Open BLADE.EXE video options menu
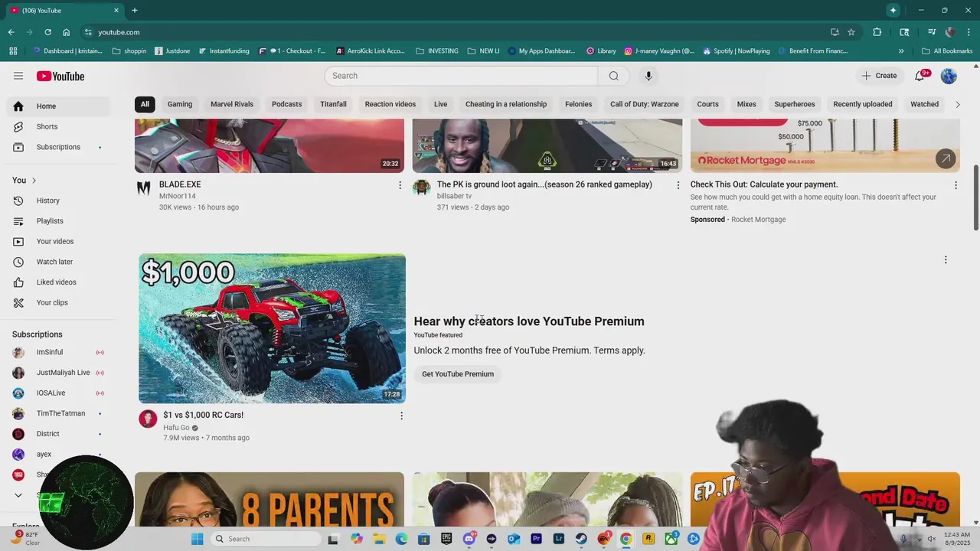This screenshot has width=980, height=551. pyautogui.click(x=400, y=185)
